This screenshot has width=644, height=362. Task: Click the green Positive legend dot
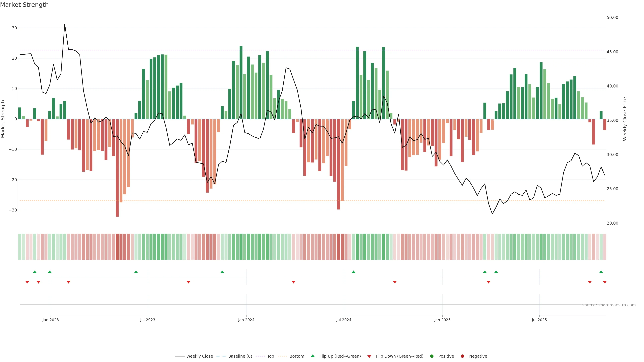coord(432,356)
